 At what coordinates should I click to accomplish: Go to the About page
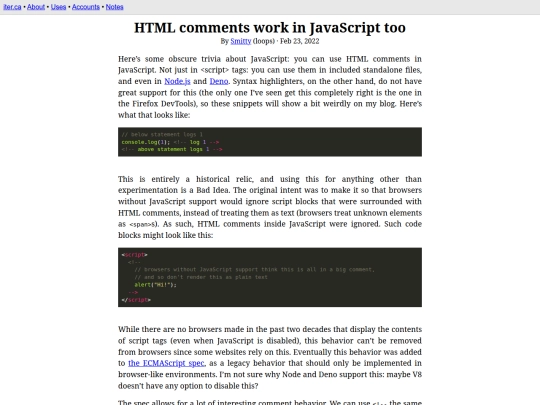click(36, 7)
